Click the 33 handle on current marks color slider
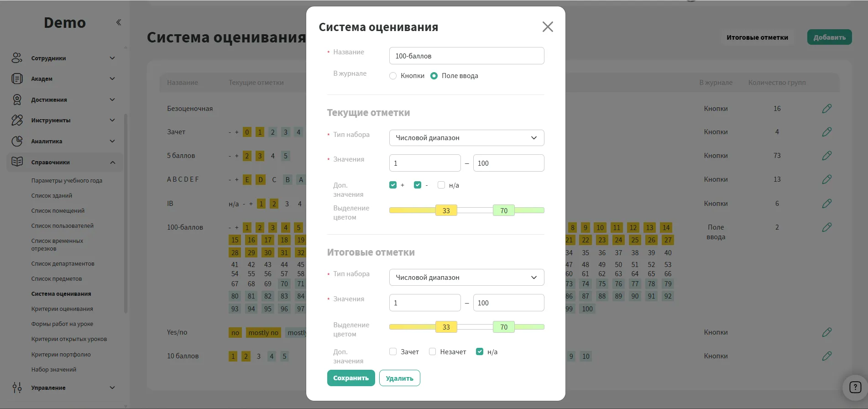 click(x=446, y=210)
